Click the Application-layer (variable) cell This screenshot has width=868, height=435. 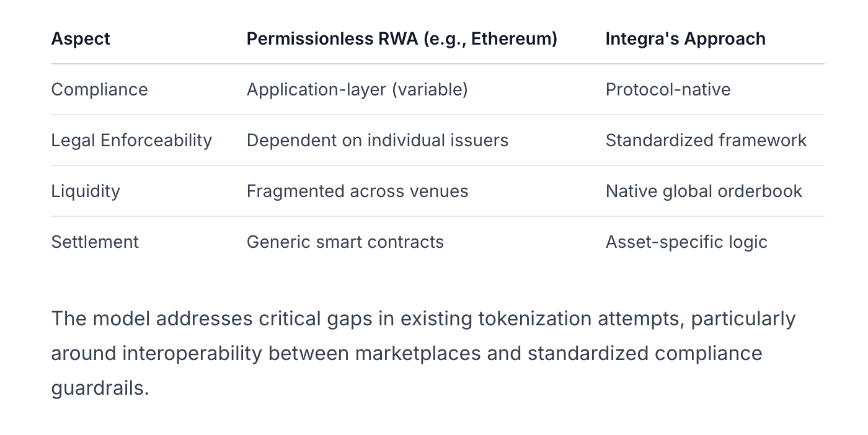[357, 89]
